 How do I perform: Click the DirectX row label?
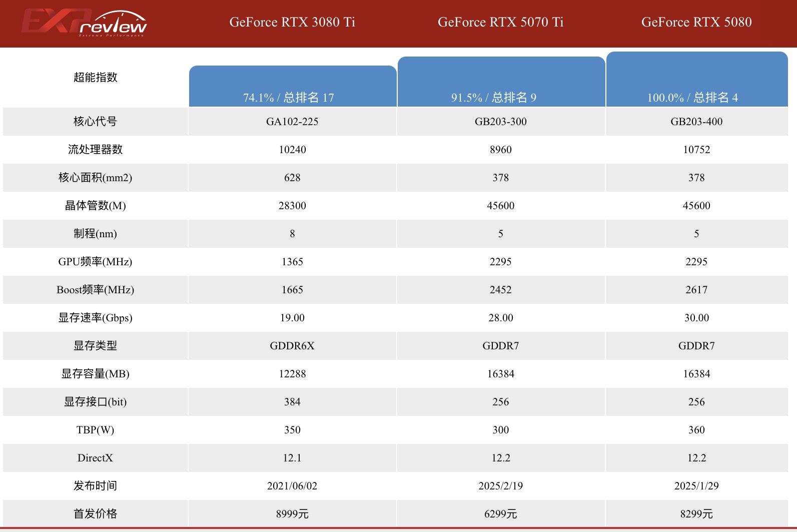click(x=95, y=458)
